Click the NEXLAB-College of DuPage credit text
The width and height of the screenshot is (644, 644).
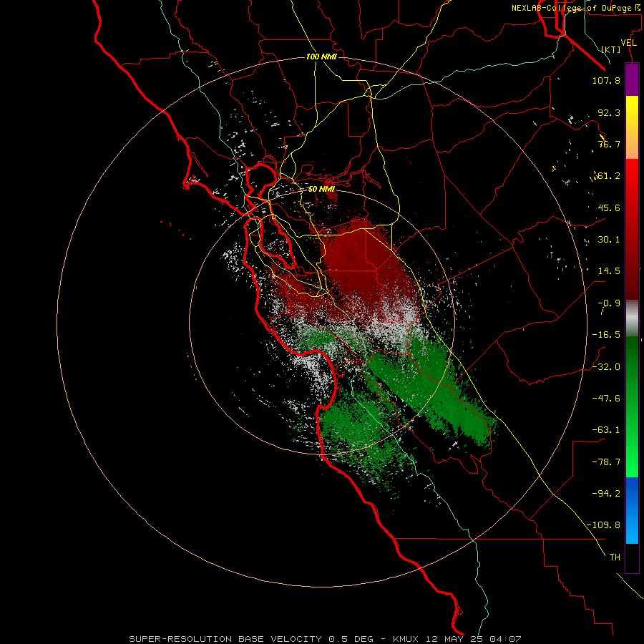[576, 8]
